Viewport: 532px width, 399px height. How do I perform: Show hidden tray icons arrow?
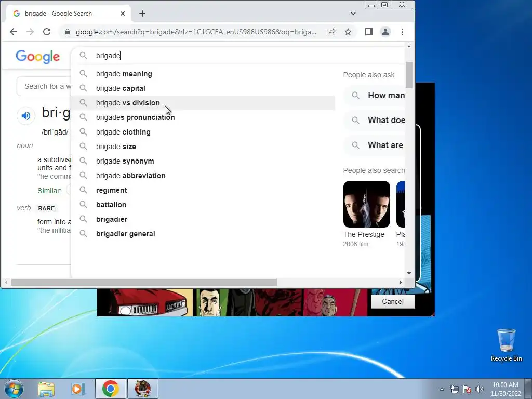point(442,389)
